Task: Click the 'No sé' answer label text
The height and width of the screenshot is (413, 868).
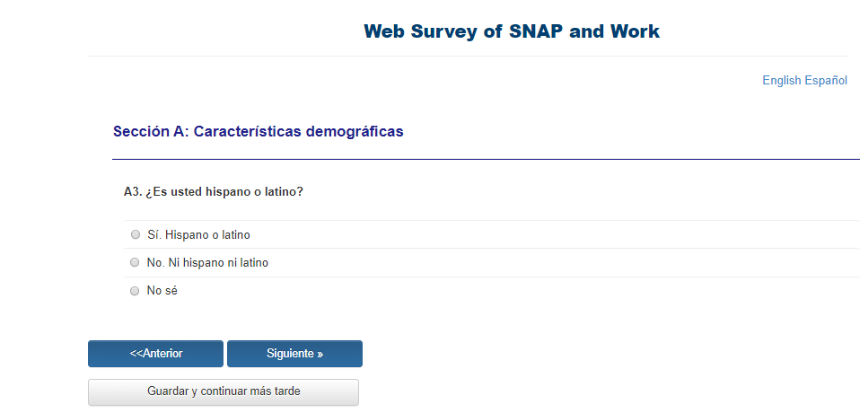Action: click(x=162, y=291)
